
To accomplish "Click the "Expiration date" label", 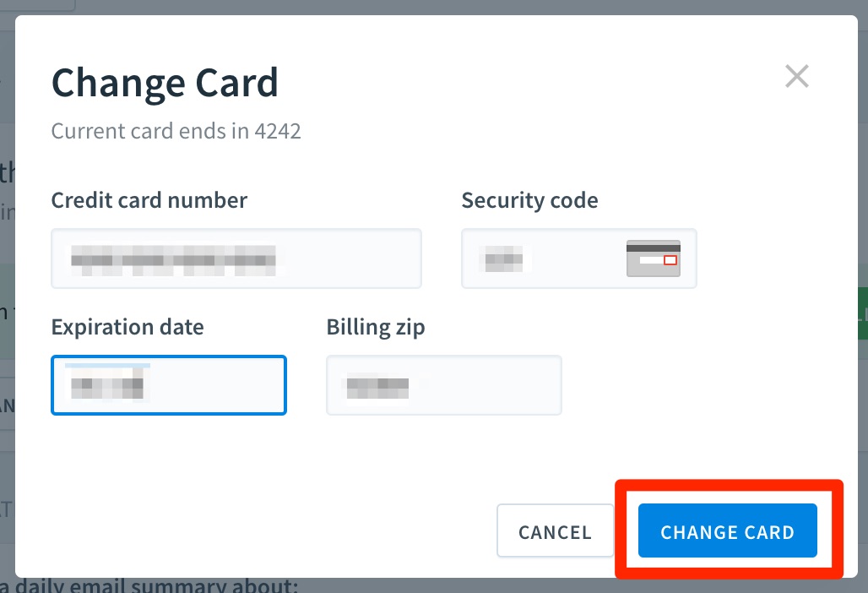I will point(127,327).
